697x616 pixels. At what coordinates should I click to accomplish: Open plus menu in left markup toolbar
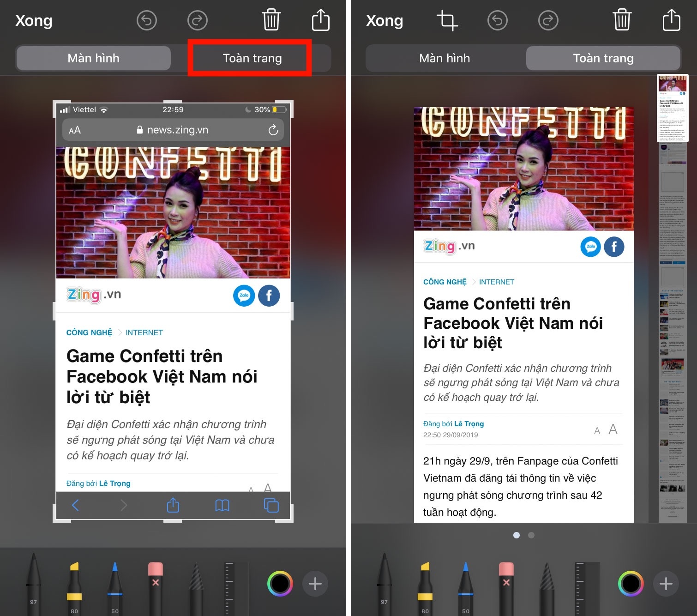[315, 584]
